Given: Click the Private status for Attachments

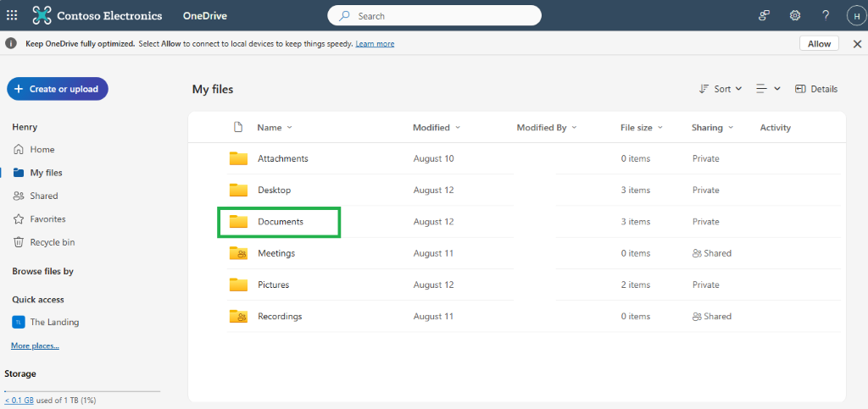Looking at the screenshot, I should pos(706,158).
